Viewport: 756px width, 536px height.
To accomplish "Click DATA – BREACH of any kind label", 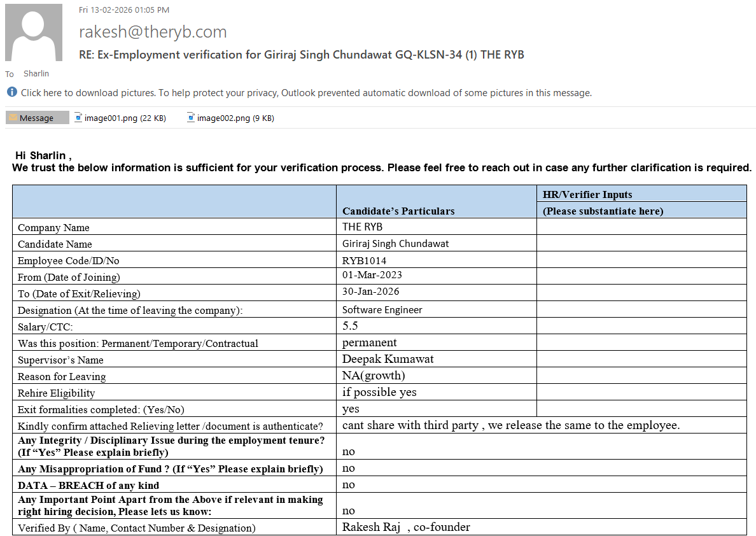I will [x=88, y=485].
